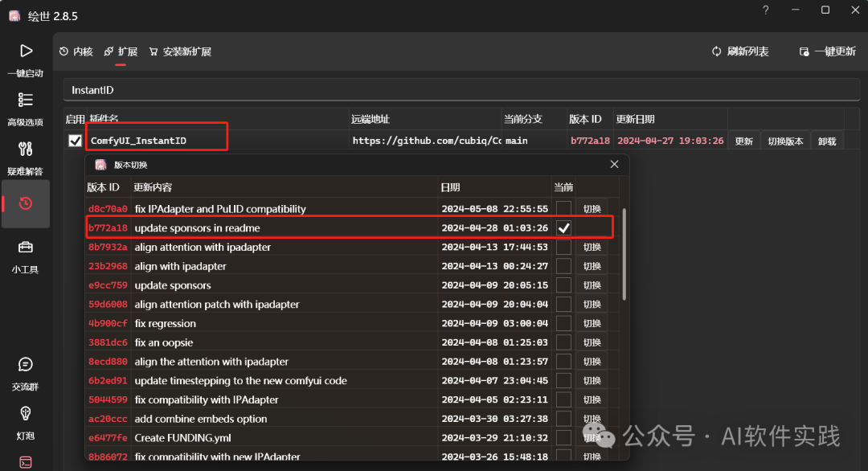
Task: Click 切换 for version 3881dc6
Action: coord(592,342)
